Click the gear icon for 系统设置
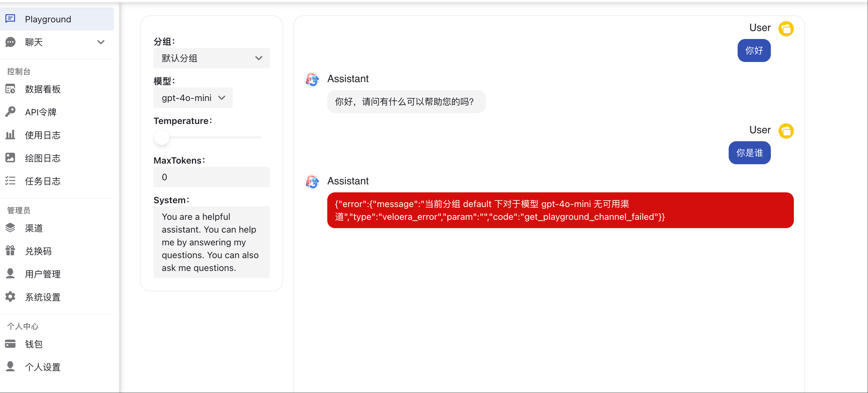This screenshot has width=868, height=393. pyautogui.click(x=11, y=297)
